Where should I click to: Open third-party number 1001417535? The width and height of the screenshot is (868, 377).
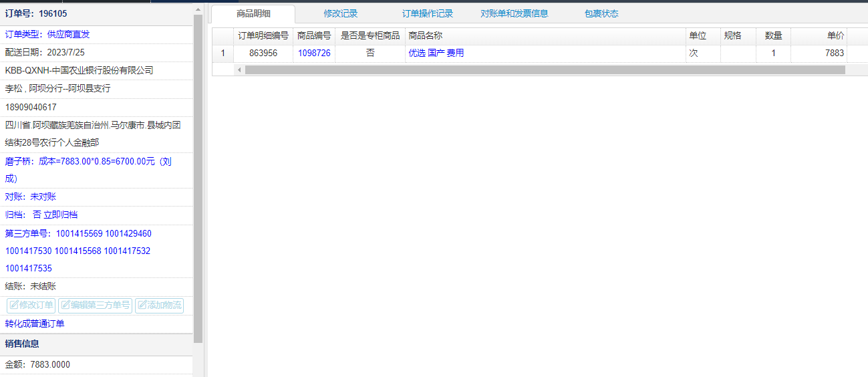coord(29,268)
